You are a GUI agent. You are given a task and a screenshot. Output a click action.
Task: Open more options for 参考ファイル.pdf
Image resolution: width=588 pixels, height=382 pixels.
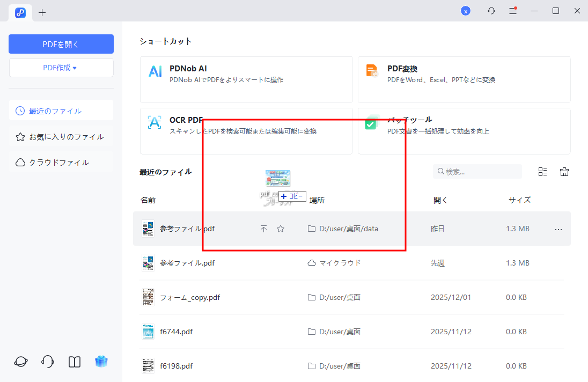(x=558, y=229)
